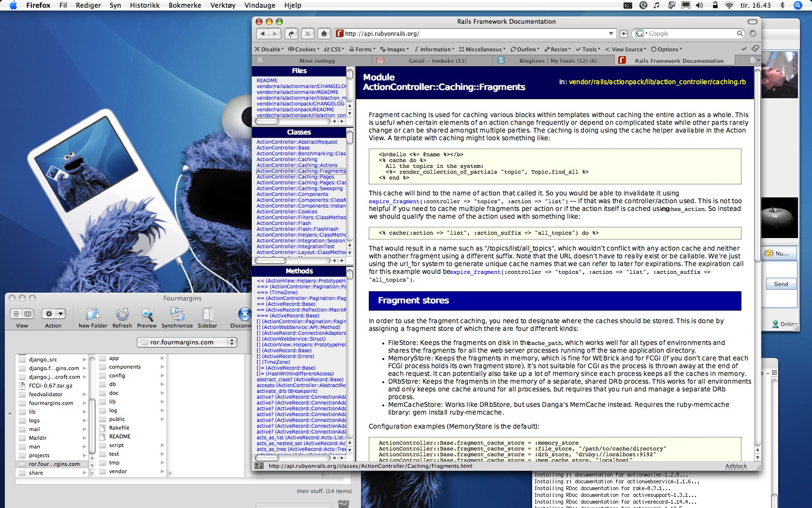Select the FCGI-0.67.tar.gz file

pyautogui.click(x=53, y=386)
